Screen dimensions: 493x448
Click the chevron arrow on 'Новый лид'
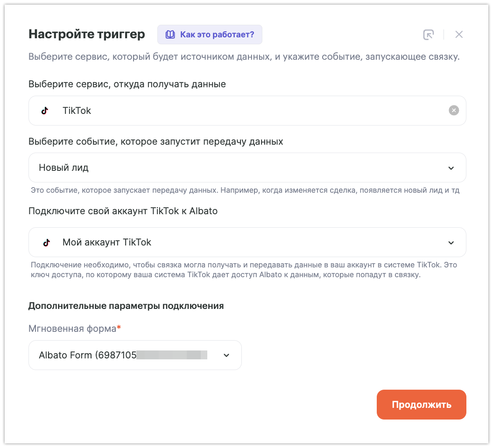[x=451, y=168]
